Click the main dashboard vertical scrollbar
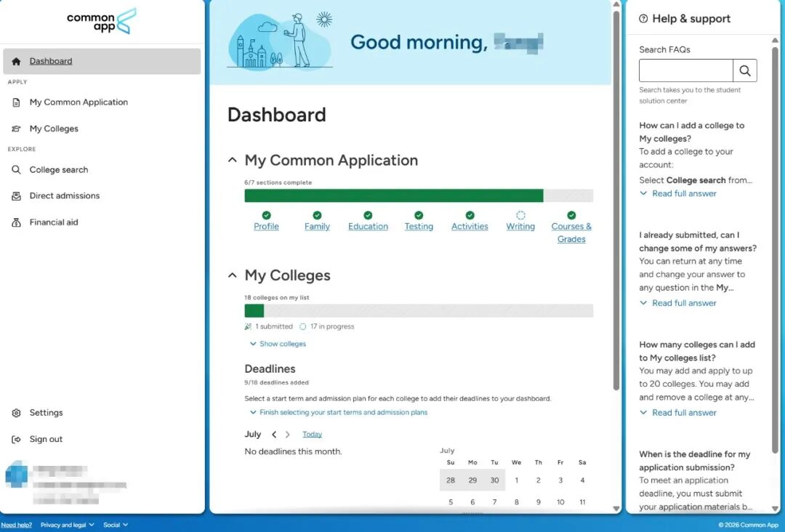This screenshot has width=785, height=532. click(x=616, y=200)
